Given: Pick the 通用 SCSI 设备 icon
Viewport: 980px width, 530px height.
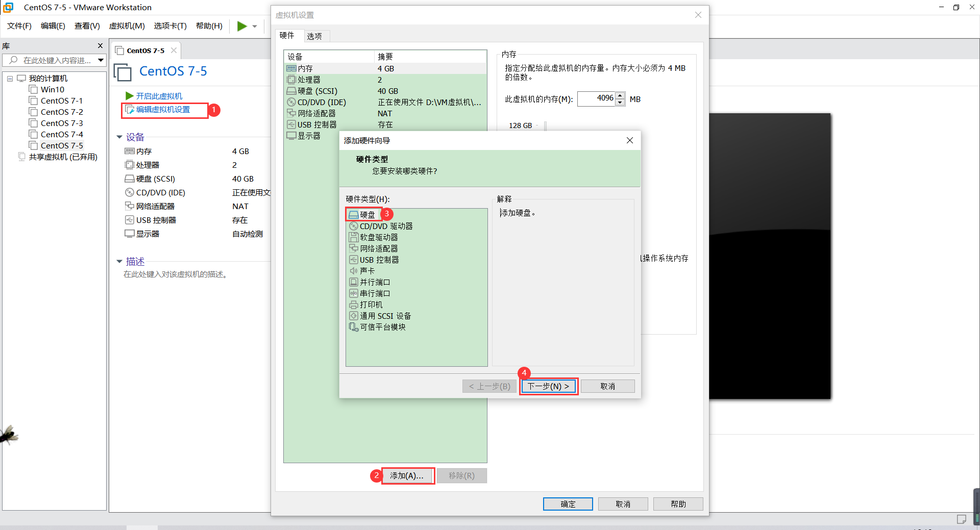Looking at the screenshot, I should point(354,316).
